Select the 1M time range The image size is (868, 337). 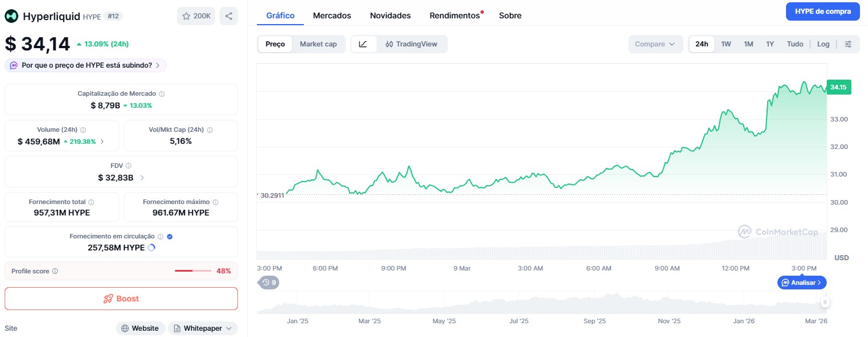tap(748, 44)
